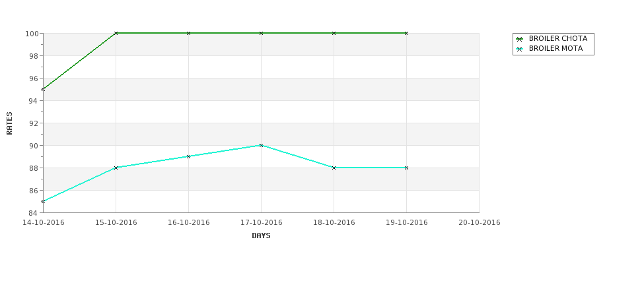
Task: Click the BROILER CHOTA legend marker
Action: pyautogui.click(x=520, y=39)
